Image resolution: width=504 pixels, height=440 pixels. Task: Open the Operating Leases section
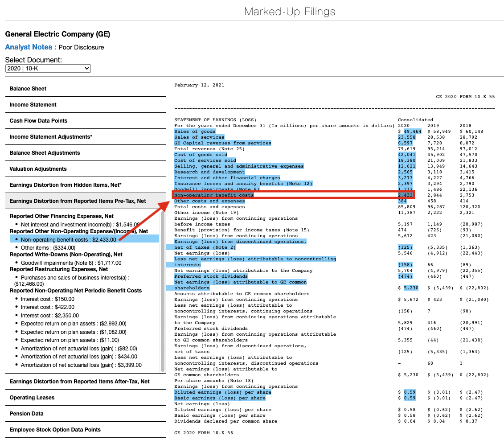point(86,398)
